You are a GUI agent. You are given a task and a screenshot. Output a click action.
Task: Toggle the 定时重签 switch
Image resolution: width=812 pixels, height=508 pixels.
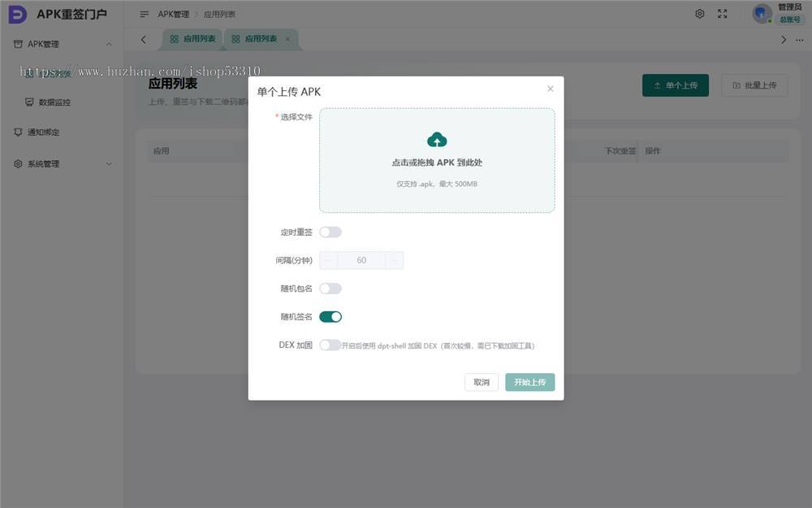[x=330, y=232]
